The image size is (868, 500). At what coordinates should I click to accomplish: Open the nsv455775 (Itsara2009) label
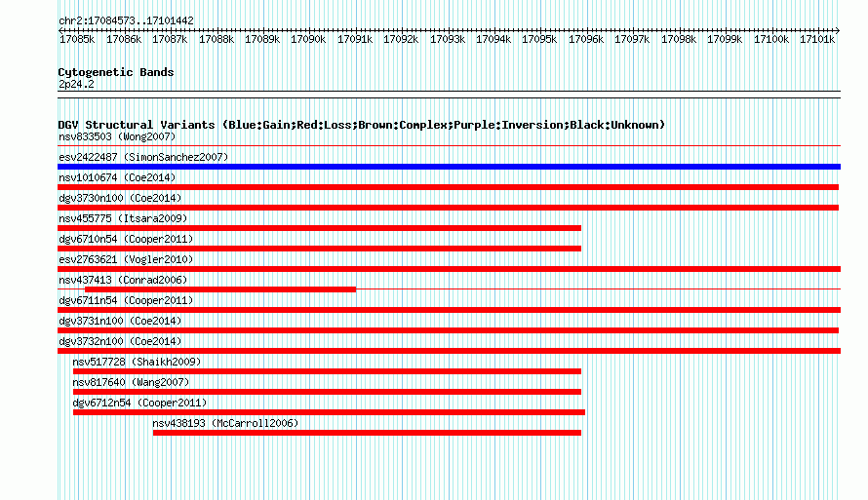[x=123, y=218]
